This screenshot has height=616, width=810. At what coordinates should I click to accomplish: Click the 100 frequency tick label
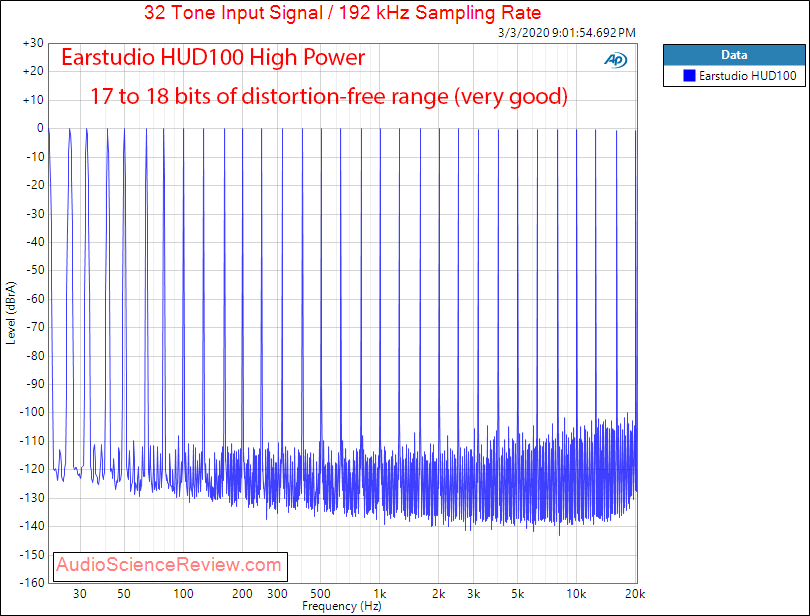(x=183, y=594)
